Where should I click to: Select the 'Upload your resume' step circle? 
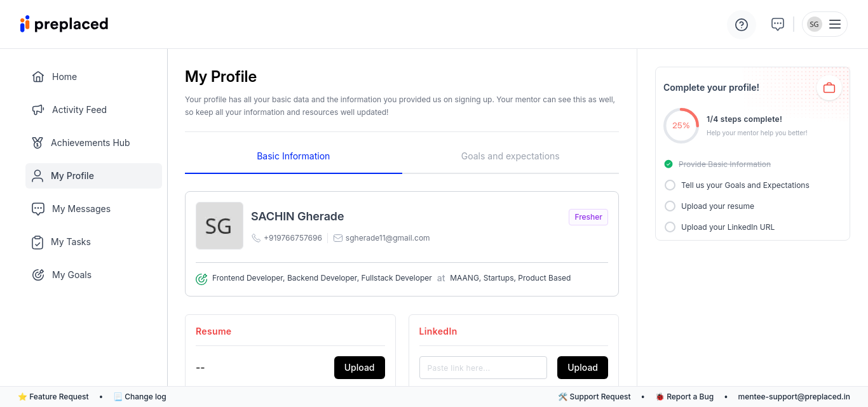coord(670,206)
